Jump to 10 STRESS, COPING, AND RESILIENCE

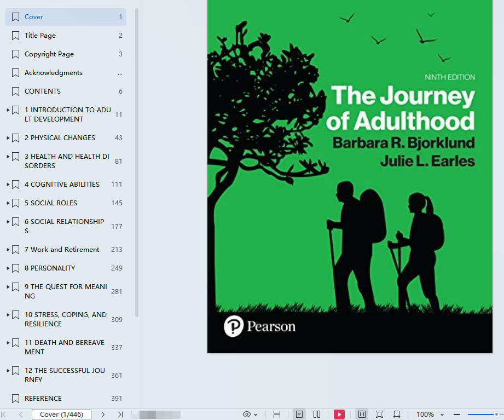(x=66, y=319)
